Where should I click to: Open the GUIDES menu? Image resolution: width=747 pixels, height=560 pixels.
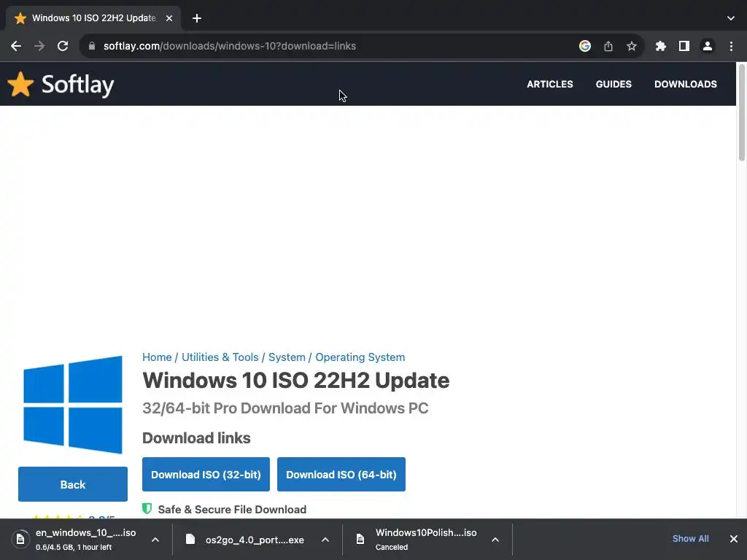pos(614,85)
